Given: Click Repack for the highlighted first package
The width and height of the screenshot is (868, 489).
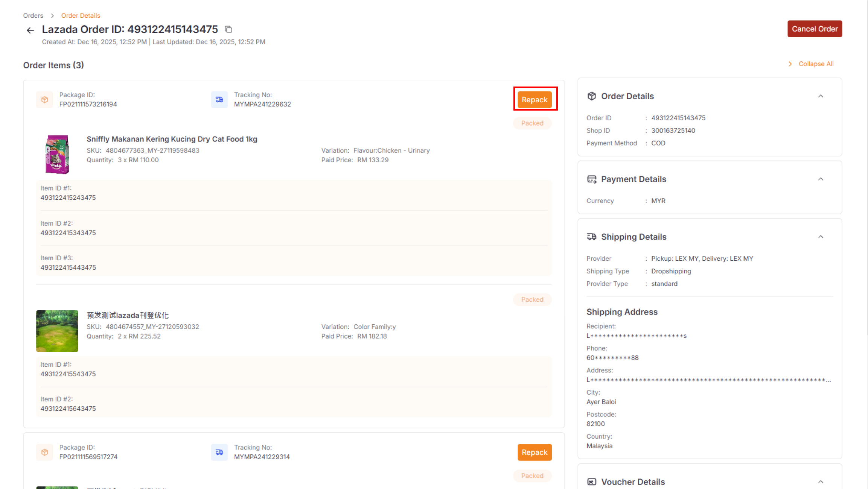Looking at the screenshot, I should [535, 99].
